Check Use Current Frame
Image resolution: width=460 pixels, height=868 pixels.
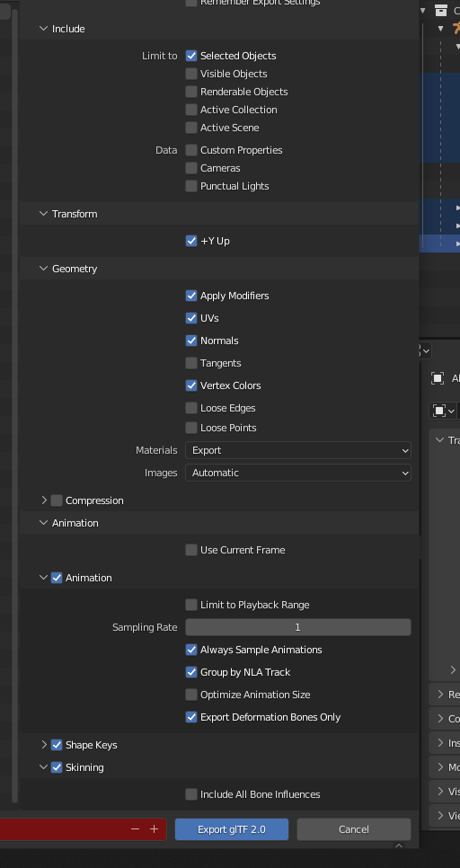(x=191, y=550)
